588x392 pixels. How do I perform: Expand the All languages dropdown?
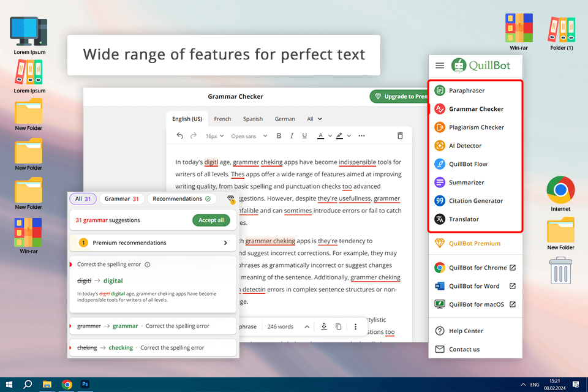pyautogui.click(x=314, y=119)
